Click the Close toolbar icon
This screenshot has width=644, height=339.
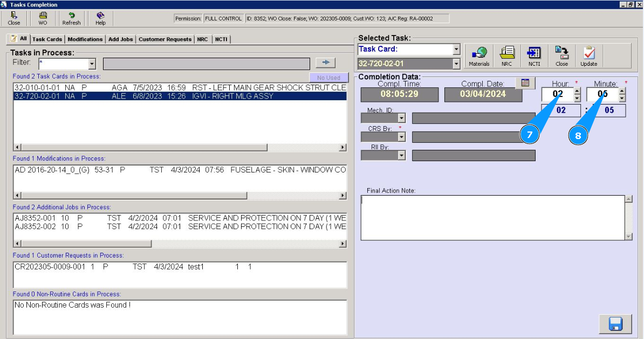click(13, 18)
